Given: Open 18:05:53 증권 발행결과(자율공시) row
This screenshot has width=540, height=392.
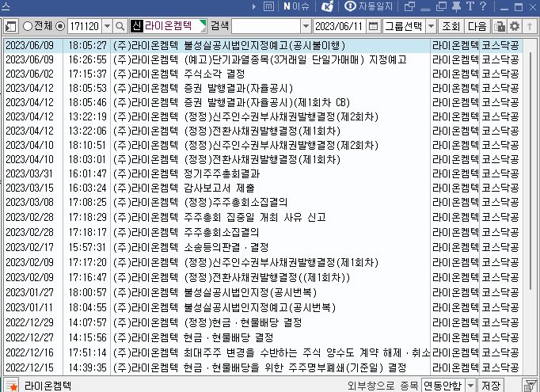Looking at the screenshot, I should 263,88.
